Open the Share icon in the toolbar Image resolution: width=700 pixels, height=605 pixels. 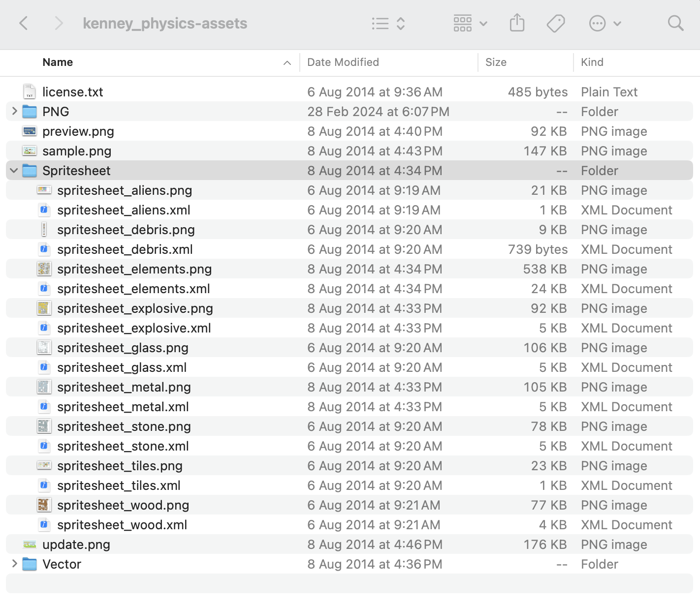coord(516,23)
